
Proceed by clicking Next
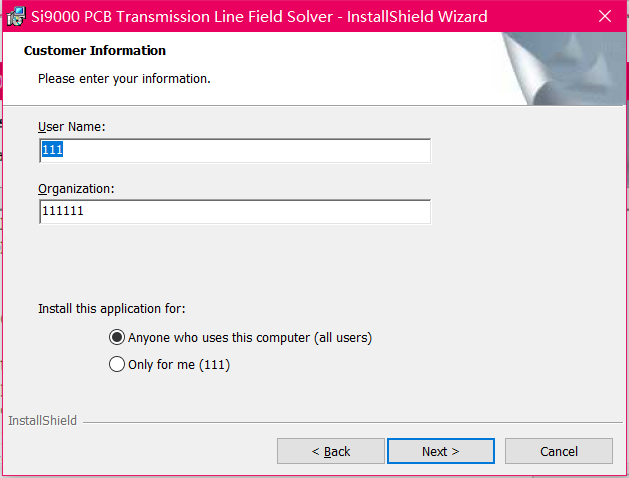(x=440, y=451)
